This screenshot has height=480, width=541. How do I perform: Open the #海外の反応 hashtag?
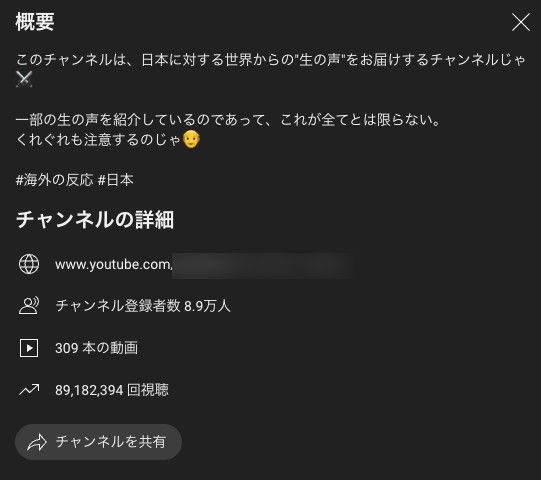(x=55, y=180)
